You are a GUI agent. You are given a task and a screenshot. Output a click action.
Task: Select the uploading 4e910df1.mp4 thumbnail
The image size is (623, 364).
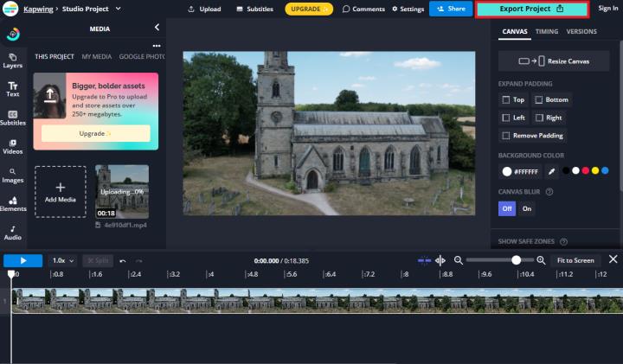122,192
